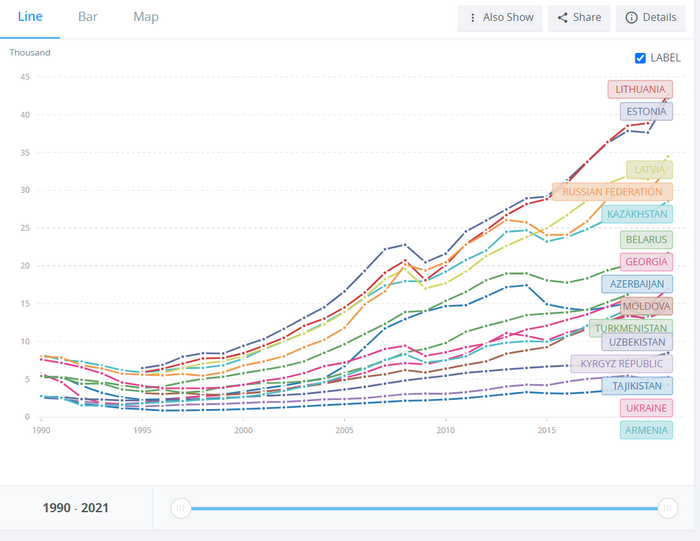Click the KYRGYZ REPUBLIC label
Screen dimensions: 700x541
point(621,364)
